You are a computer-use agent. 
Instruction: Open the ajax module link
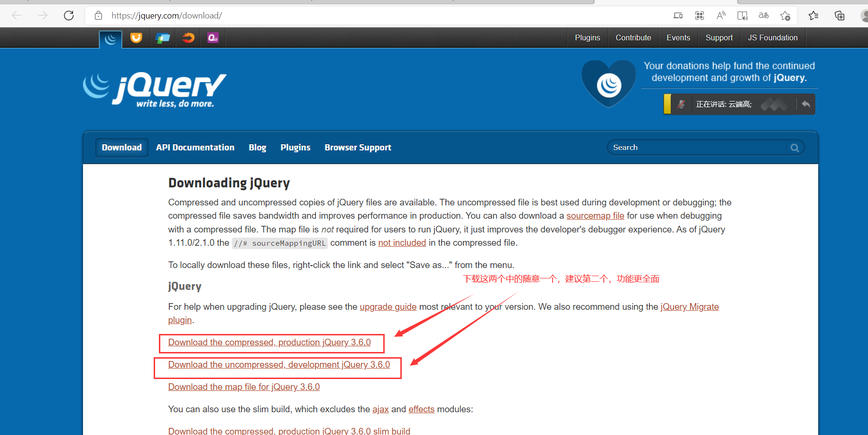pyautogui.click(x=380, y=409)
